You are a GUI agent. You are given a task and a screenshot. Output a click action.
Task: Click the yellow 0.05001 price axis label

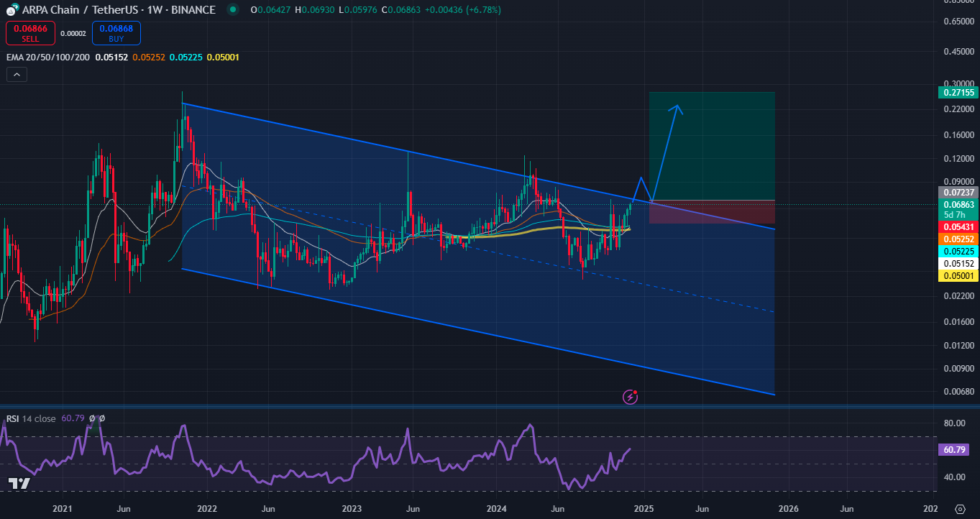click(x=957, y=275)
